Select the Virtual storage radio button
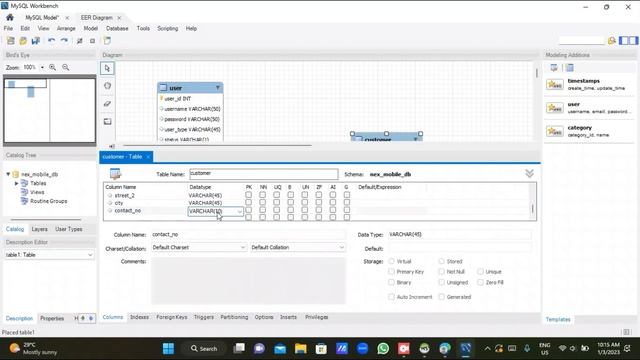Image resolution: width=640 pixels, height=360 pixels. [391, 261]
